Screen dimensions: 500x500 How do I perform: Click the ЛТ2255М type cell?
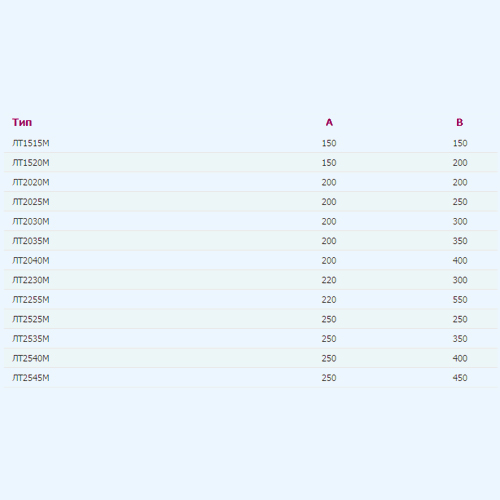31,300
